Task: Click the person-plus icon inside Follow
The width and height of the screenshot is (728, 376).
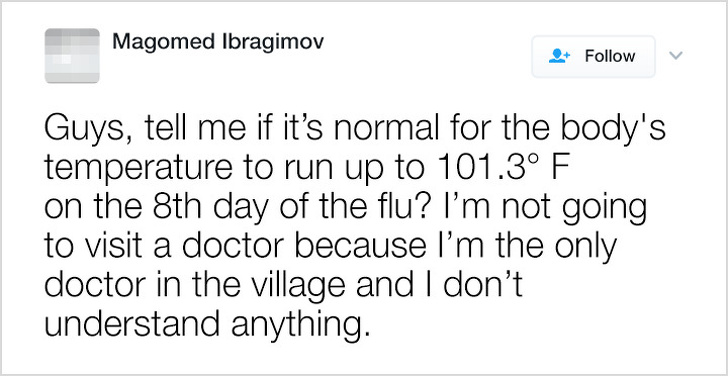Action: point(559,56)
